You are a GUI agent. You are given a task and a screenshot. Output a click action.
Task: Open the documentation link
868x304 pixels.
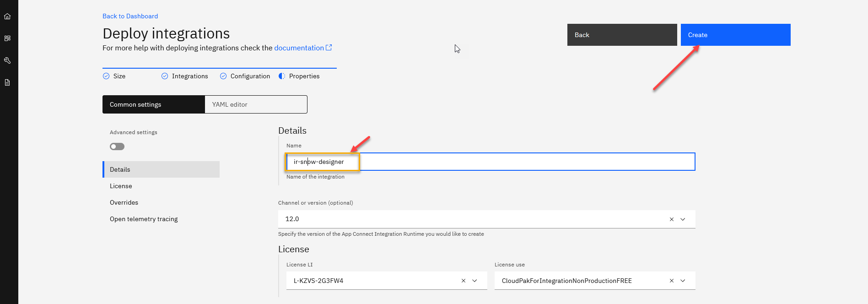299,48
